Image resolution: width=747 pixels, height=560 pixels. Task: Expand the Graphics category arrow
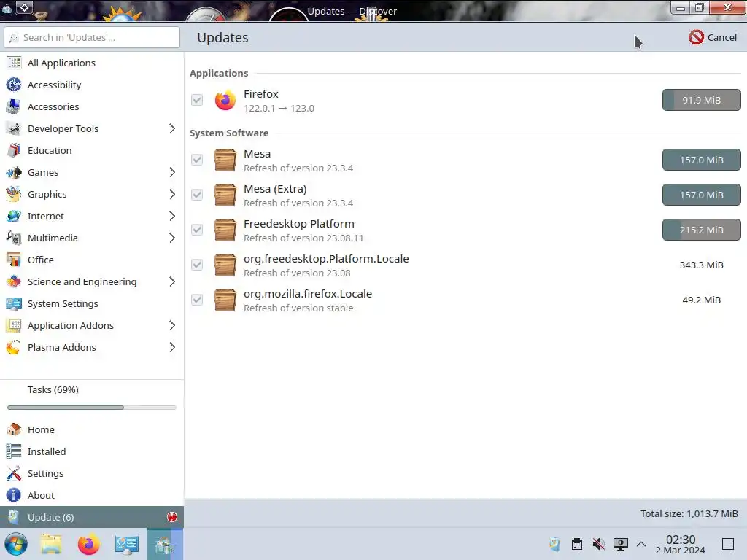[172, 194]
